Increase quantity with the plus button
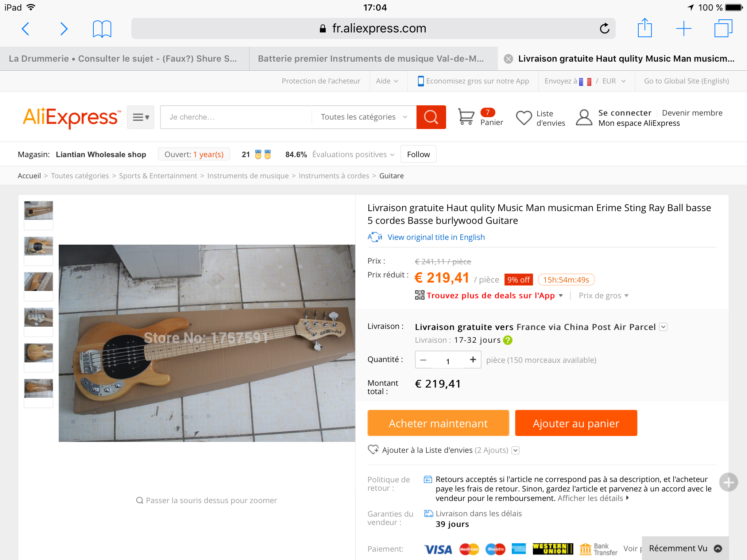 (473, 360)
